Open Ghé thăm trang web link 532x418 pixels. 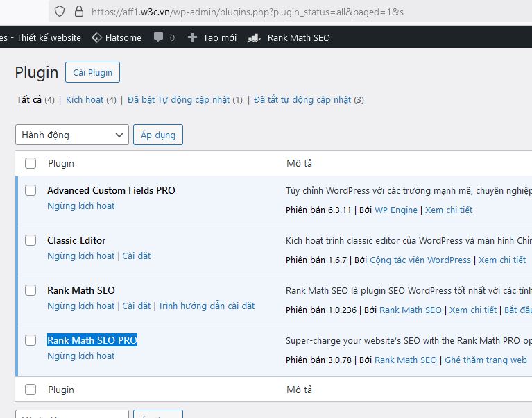click(486, 360)
